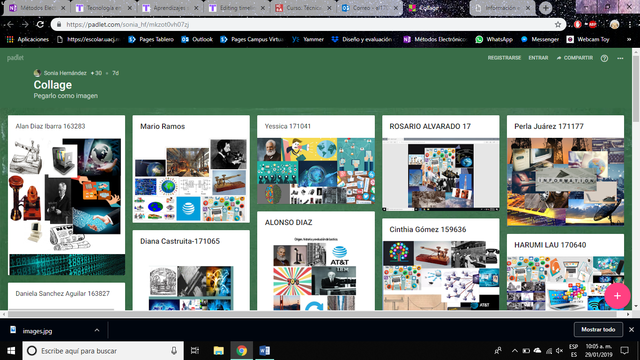The height and width of the screenshot is (360, 640).
Task: Click Daniela Sanchez Aguilar 163827 post title
Action: tap(62, 293)
